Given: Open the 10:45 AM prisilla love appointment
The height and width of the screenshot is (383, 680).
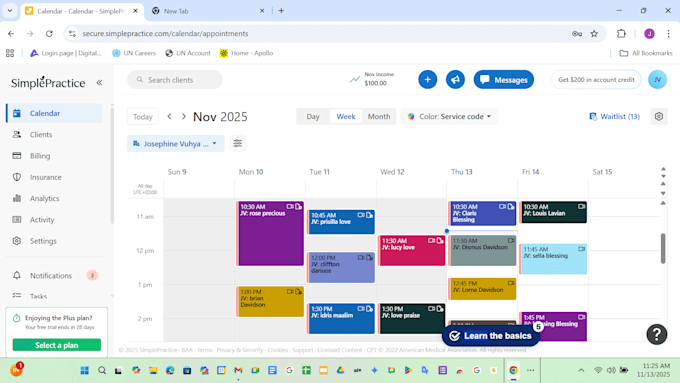Looking at the screenshot, I should coord(341,222).
